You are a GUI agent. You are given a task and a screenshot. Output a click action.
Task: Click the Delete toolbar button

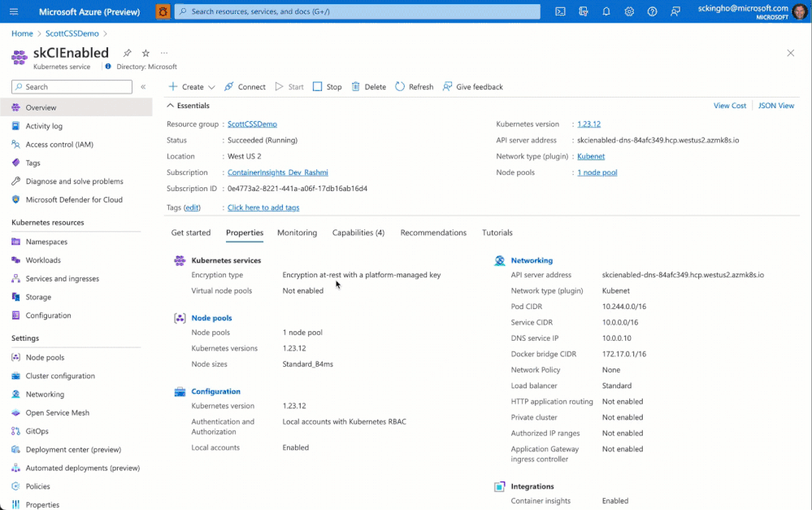click(369, 87)
